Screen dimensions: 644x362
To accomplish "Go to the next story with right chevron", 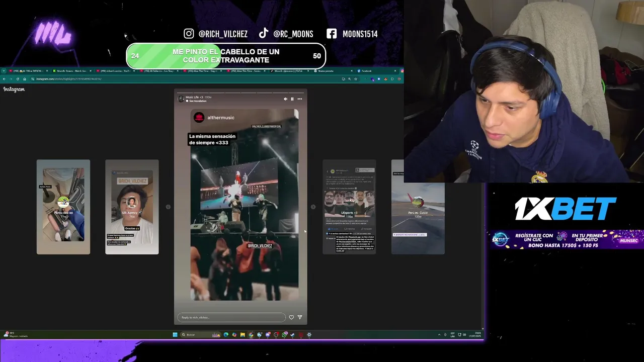I will tap(313, 207).
